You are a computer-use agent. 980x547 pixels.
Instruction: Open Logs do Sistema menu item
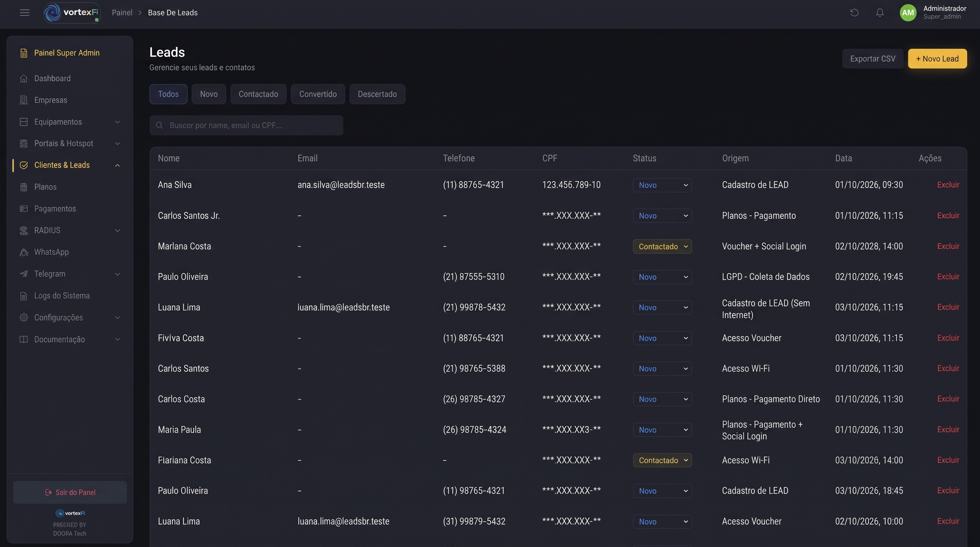point(70,296)
